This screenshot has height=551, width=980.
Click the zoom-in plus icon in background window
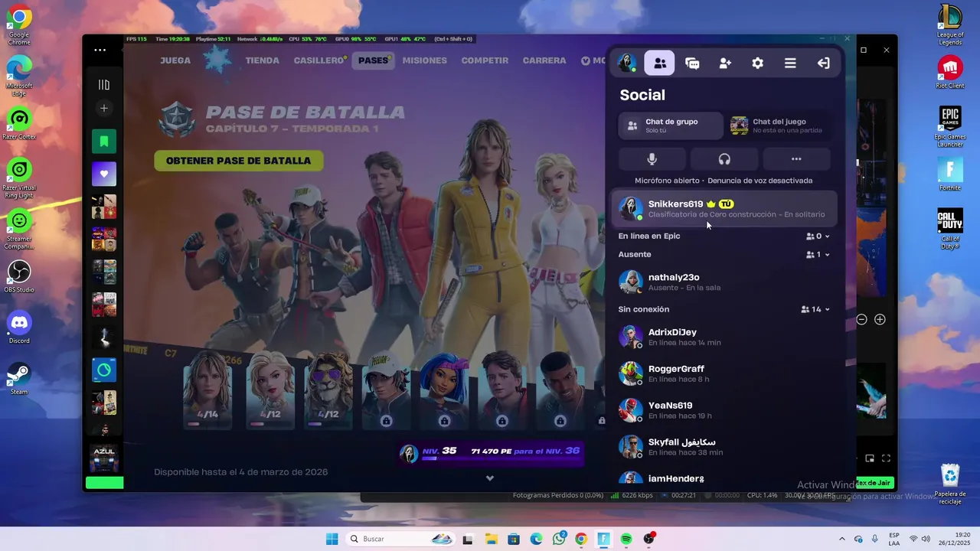pyautogui.click(x=880, y=319)
